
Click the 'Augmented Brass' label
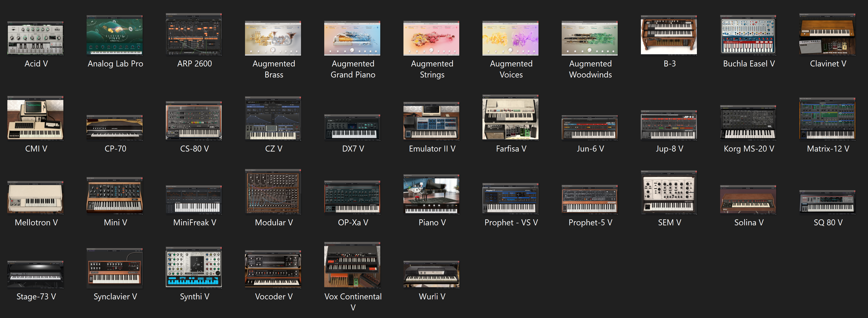(274, 69)
